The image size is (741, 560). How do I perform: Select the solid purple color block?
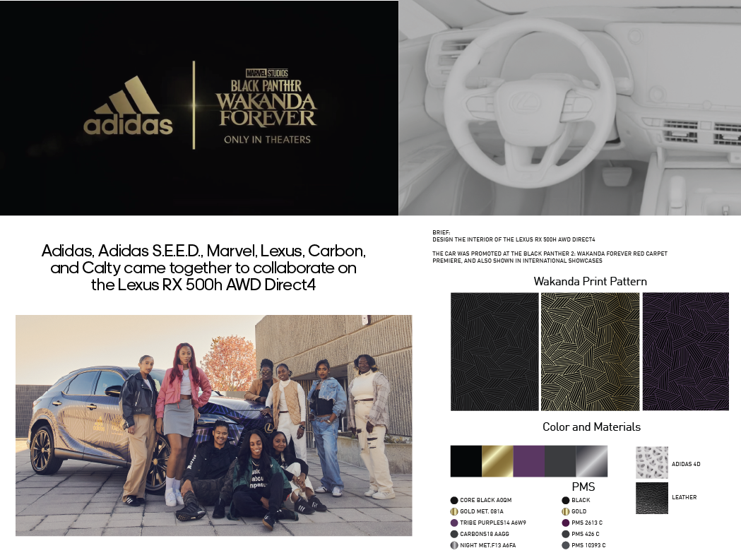pos(528,461)
